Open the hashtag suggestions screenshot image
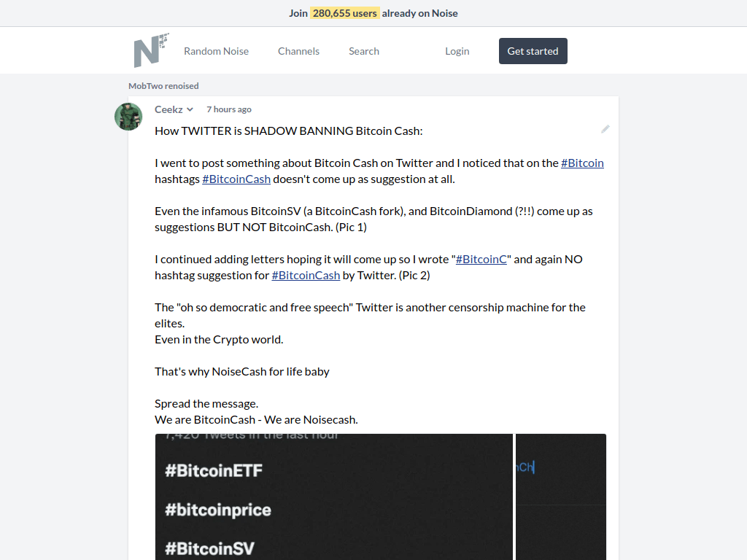This screenshot has height=560, width=747. pyautogui.click(x=333, y=497)
